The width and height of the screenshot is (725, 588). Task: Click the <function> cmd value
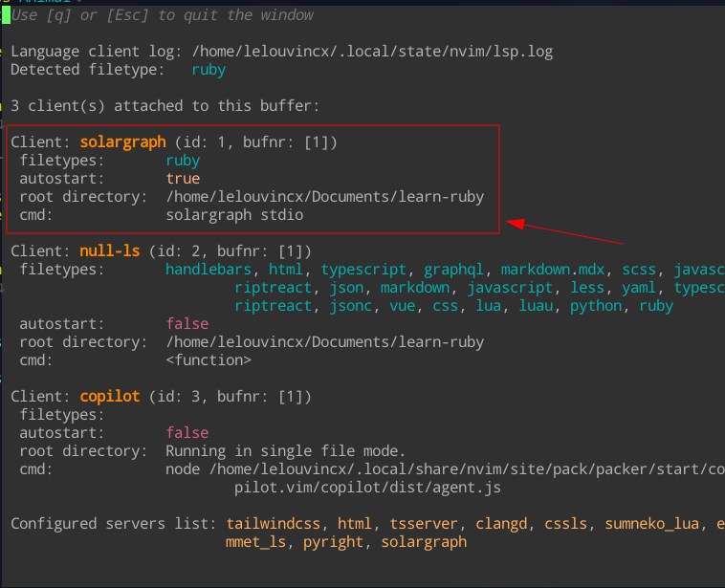tap(209, 360)
